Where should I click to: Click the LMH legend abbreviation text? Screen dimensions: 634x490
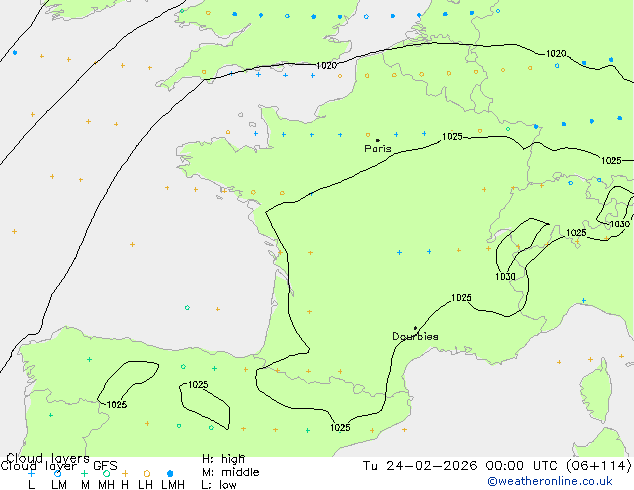(173, 485)
